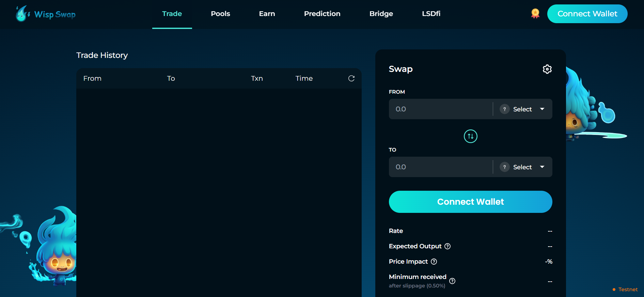Click the Txn column header

[x=257, y=78]
